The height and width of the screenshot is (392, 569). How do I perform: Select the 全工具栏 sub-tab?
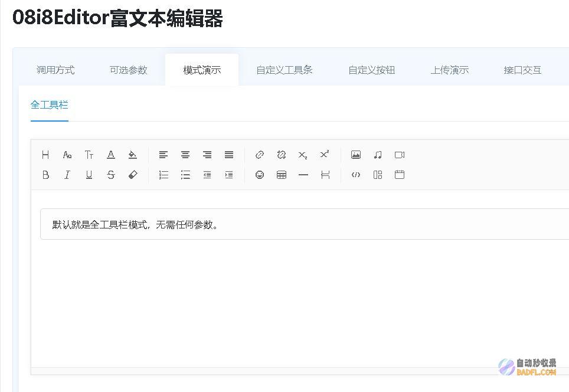tap(50, 105)
